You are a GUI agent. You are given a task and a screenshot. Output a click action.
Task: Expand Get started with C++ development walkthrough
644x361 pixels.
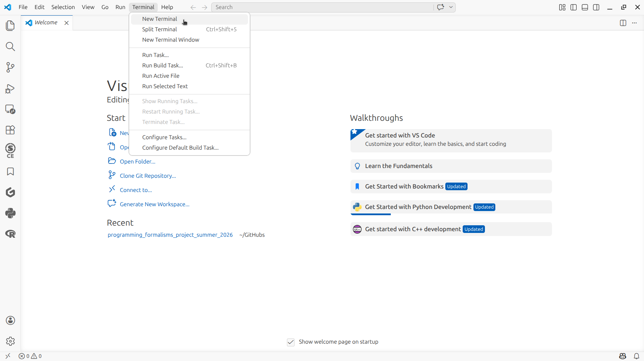point(451,229)
